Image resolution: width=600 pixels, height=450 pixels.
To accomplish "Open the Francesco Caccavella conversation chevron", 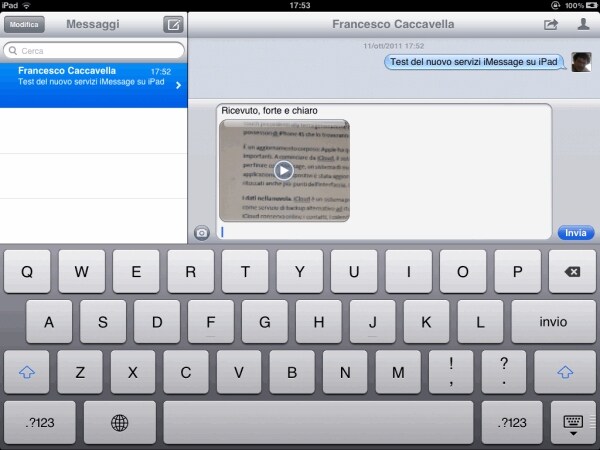I will (x=178, y=85).
